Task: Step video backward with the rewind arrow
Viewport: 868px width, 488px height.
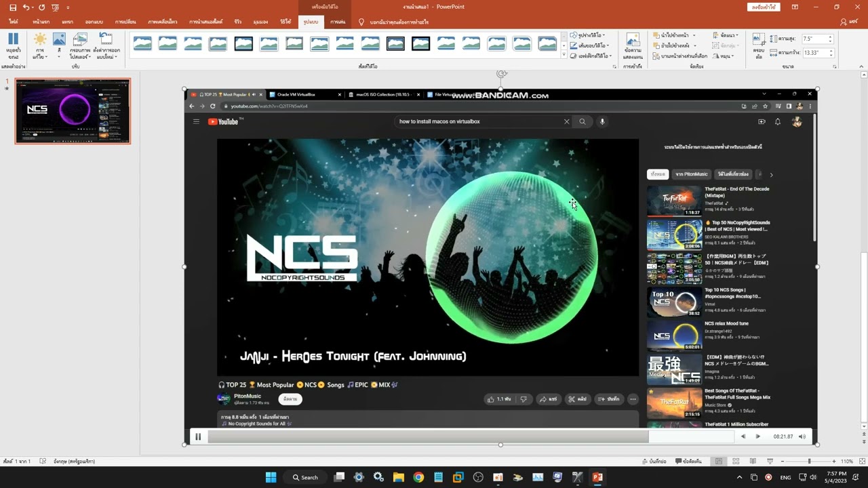Action: coord(743,436)
